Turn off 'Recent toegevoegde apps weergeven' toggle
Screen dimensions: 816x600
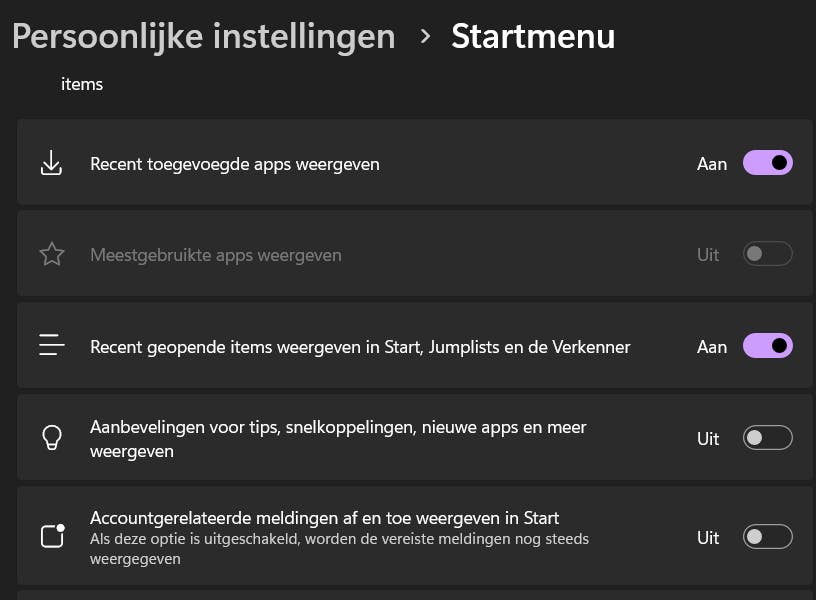[767, 163]
